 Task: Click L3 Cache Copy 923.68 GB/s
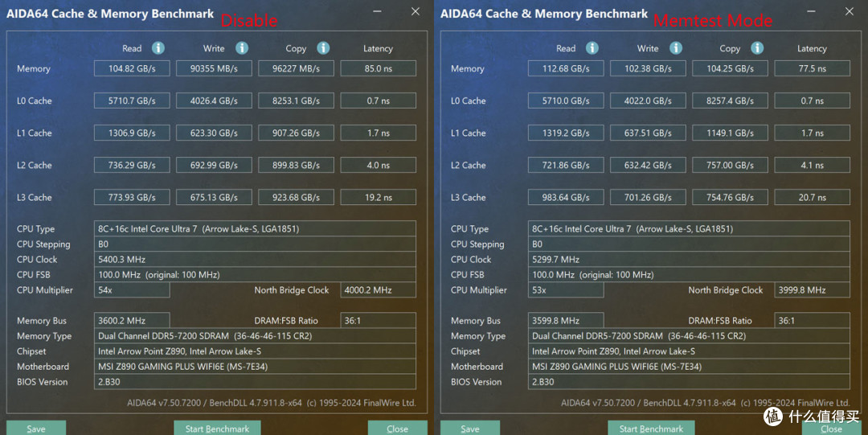point(296,197)
